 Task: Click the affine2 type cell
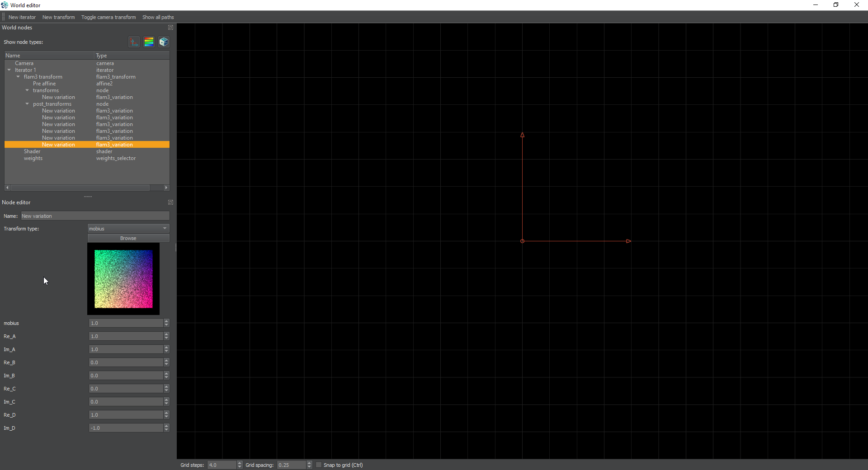pyautogui.click(x=104, y=84)
